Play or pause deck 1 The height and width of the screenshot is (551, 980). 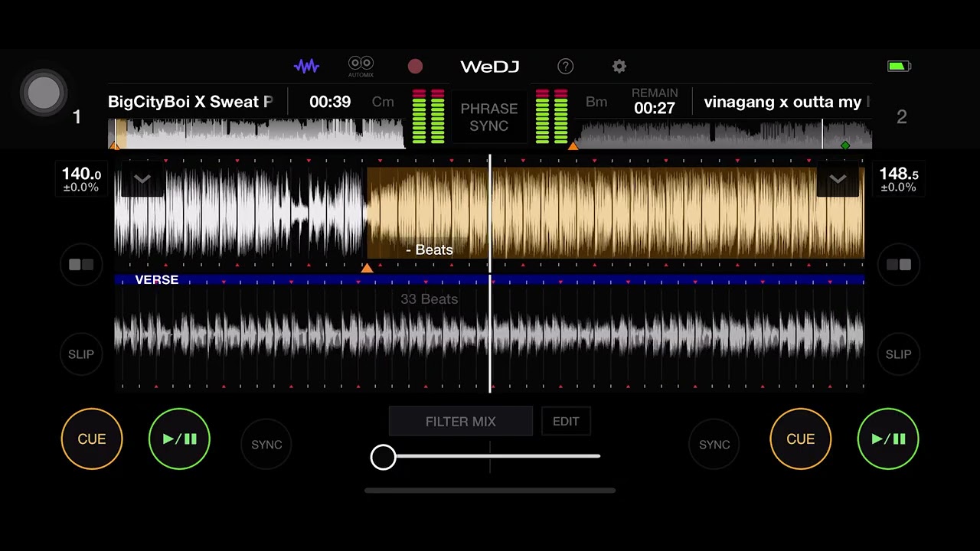tap(179, 439)
